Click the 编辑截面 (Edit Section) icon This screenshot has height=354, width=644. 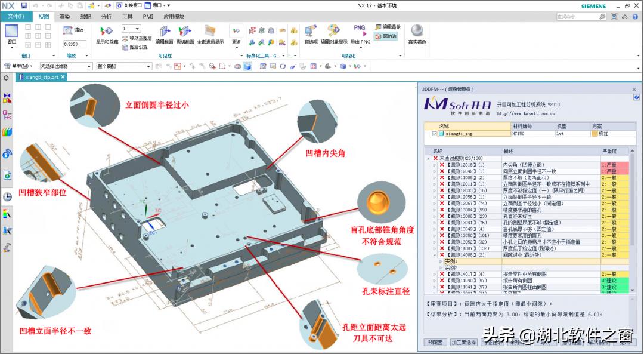165,32
